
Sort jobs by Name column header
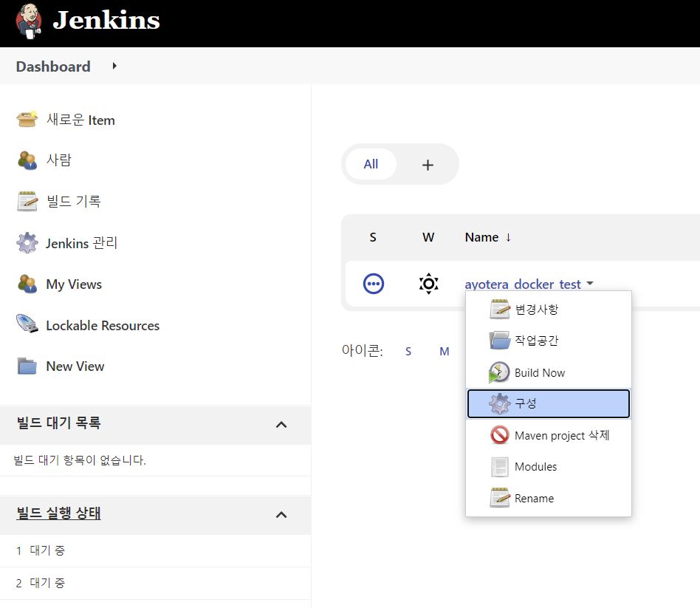coord(488,237)
